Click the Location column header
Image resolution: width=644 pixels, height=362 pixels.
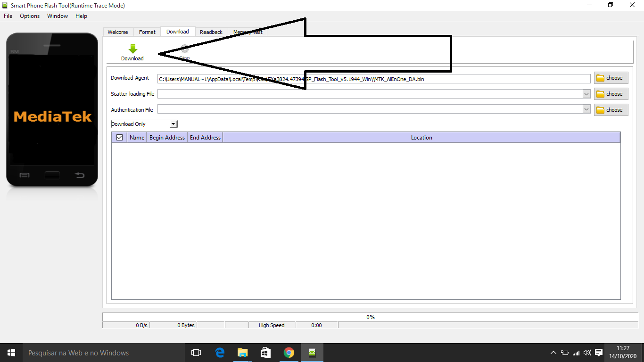[x=421, y=138]
